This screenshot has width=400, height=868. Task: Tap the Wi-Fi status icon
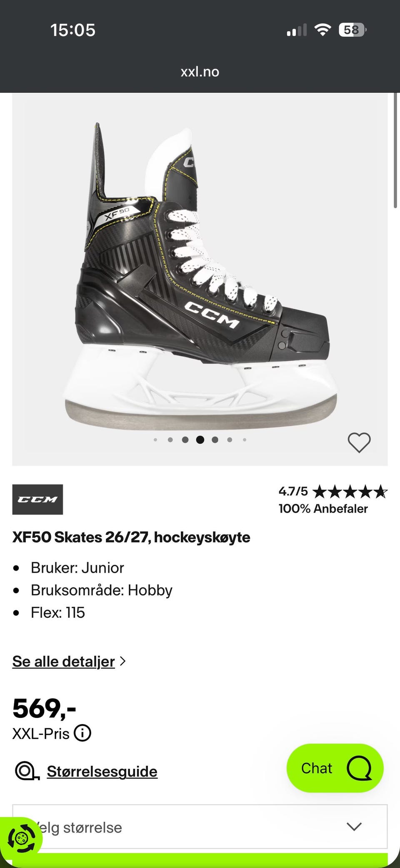pos(322,30)
